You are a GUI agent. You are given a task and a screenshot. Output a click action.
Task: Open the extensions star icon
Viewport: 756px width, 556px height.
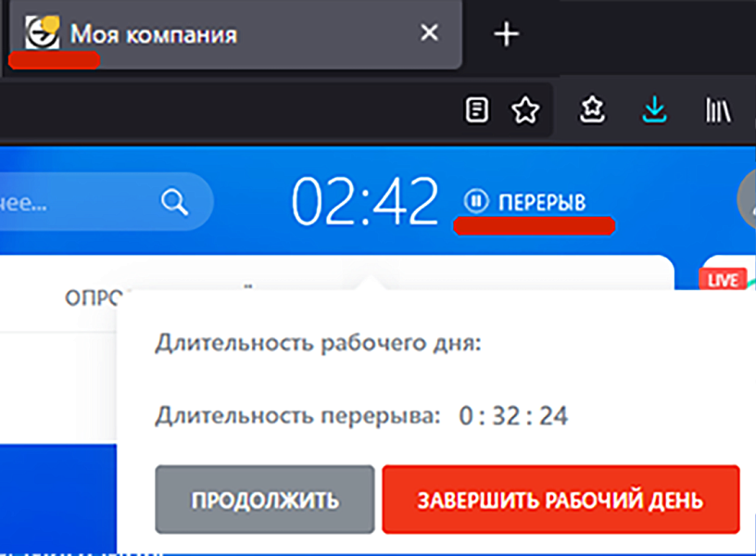pos(591,109)
